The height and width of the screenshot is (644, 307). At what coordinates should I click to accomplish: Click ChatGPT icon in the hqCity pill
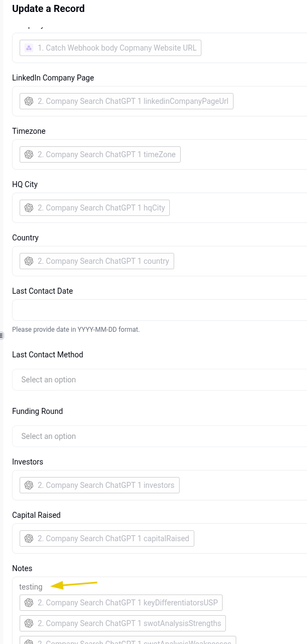point(29,208)
